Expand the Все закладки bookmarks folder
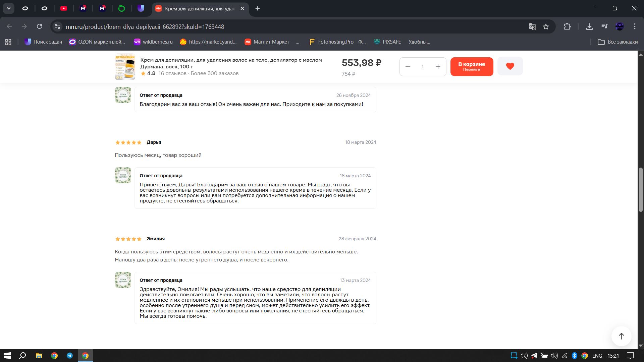Image resolution: width=644 pixels, height=362 pixels. pos(618,42)
